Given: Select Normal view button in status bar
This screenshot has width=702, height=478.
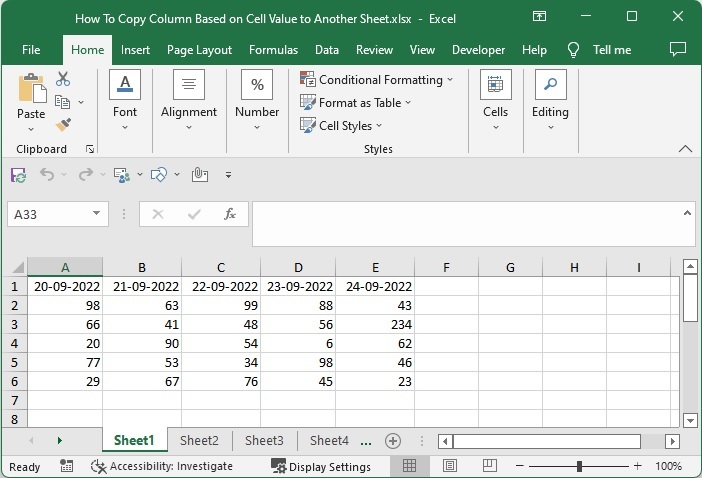Looking at the screenshot, I should point(410,466).
